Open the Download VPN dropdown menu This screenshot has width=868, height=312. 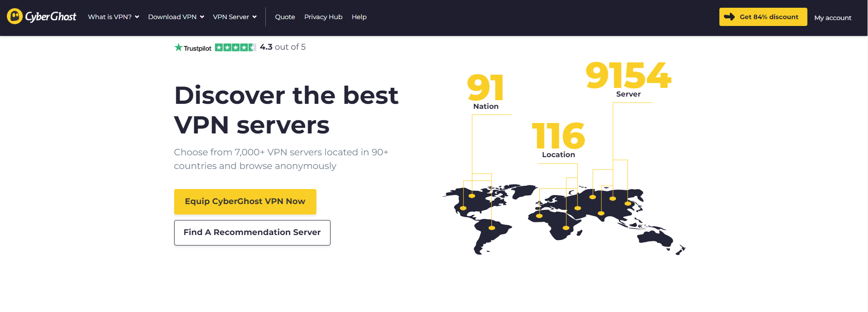tap(176, 17)
